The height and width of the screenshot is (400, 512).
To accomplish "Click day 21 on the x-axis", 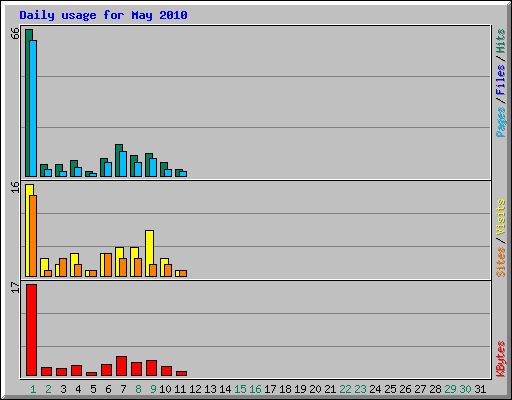I will pyautogui.click(x=330, y=389).
